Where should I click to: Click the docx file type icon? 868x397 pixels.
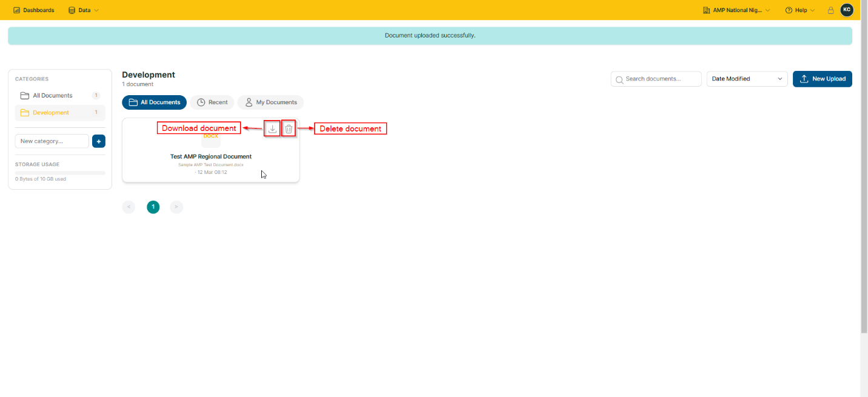(211, 137)
